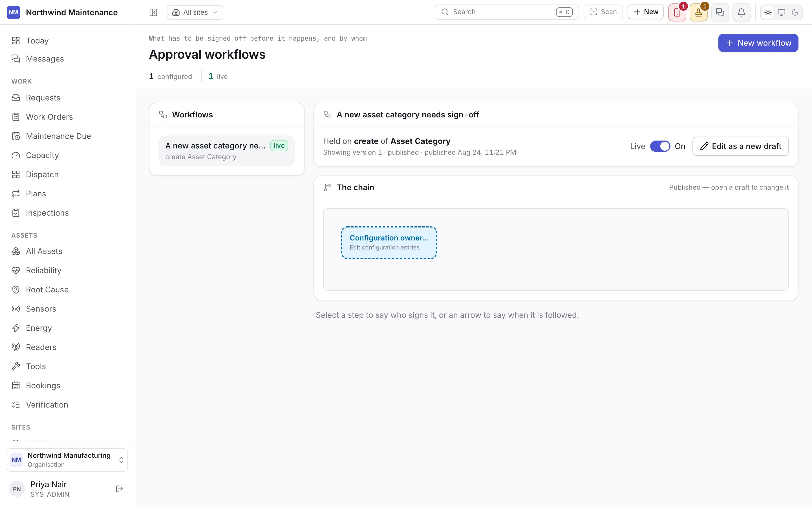Viewport: 812px width, 508px height.
Task: Click the Energy lightning icon
Action: (16, 328)
